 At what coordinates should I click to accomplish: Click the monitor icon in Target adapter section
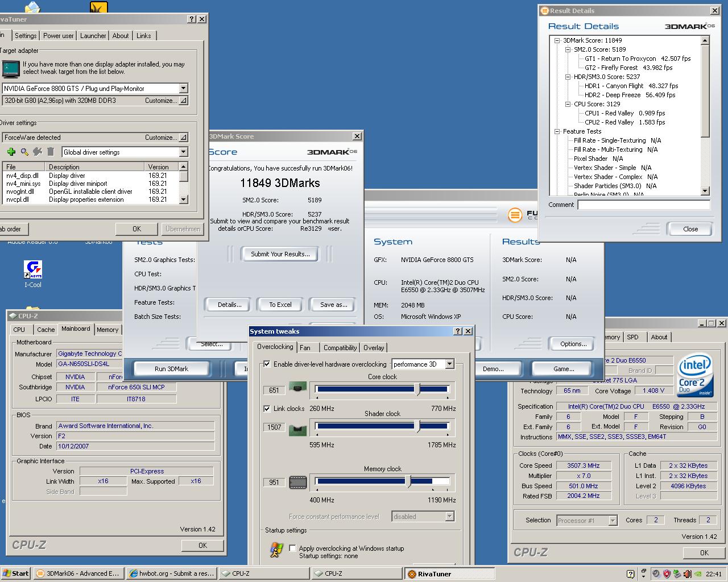11,69
